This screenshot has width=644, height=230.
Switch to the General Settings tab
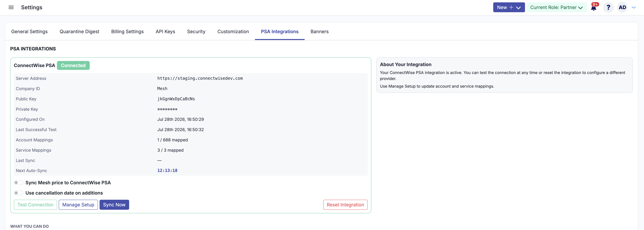(29, 32)
